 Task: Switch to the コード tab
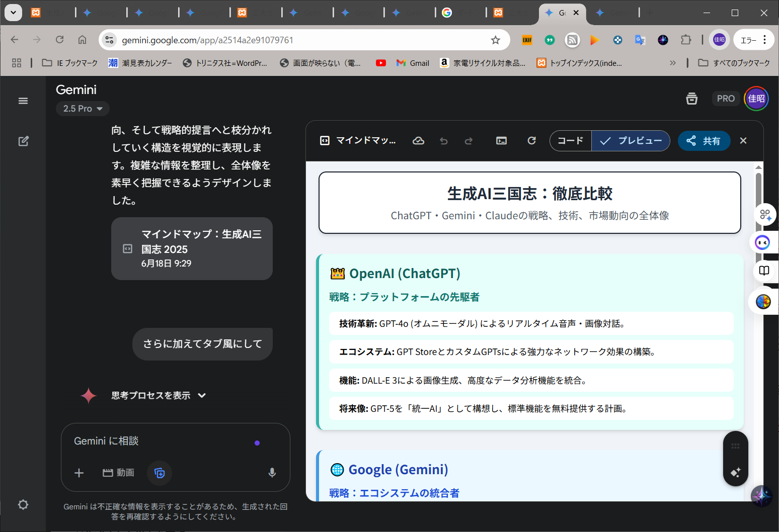(x=571, y=141)
